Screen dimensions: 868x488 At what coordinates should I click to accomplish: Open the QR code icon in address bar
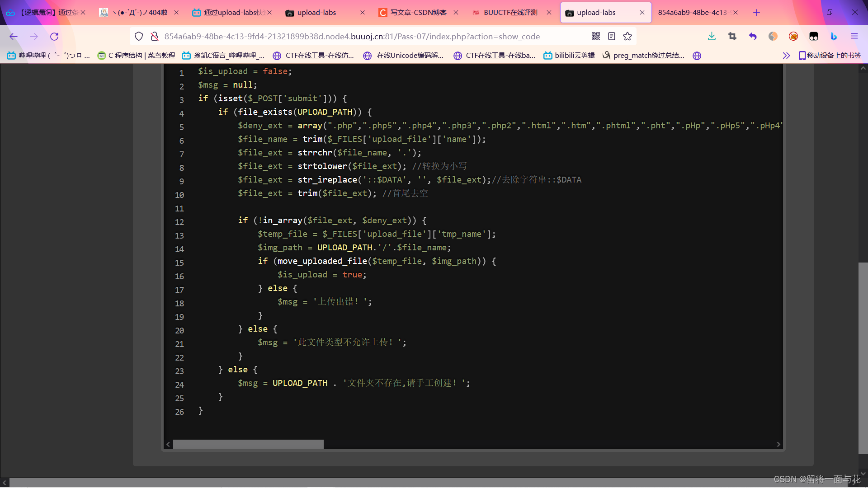coord(596,37)
